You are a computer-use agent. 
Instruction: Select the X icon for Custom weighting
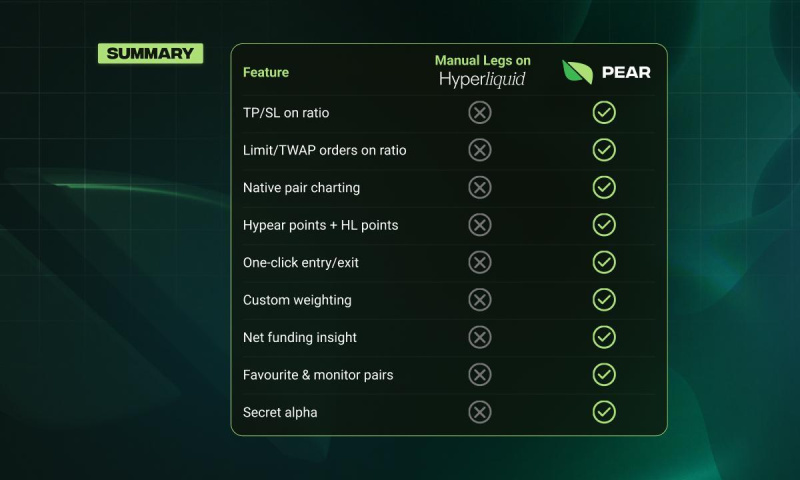[480, 299]
